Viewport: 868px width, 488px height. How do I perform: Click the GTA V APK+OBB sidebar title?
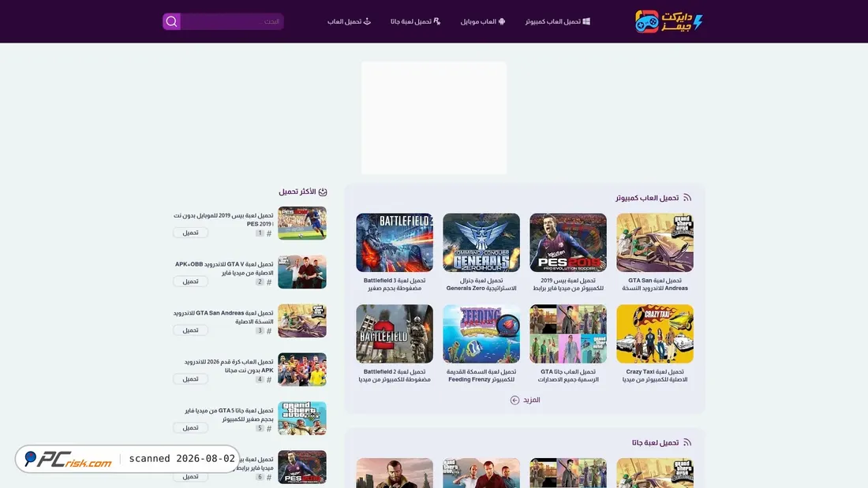(224, 268)
